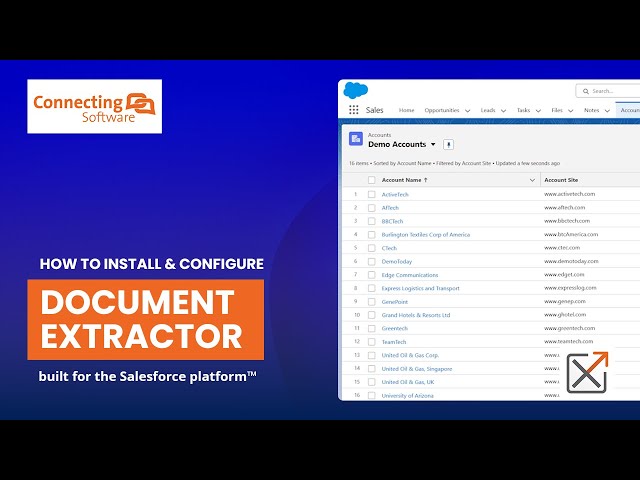Check the DemoToday row checkbox
Viewport: 640px width, 480px height.
coord(371,262)
